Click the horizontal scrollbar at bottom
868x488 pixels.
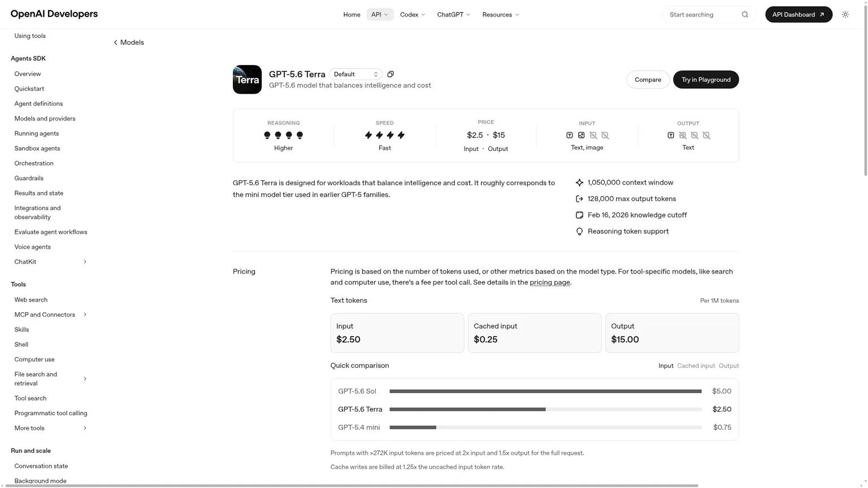pyautogui.click(x=351, y=486)
